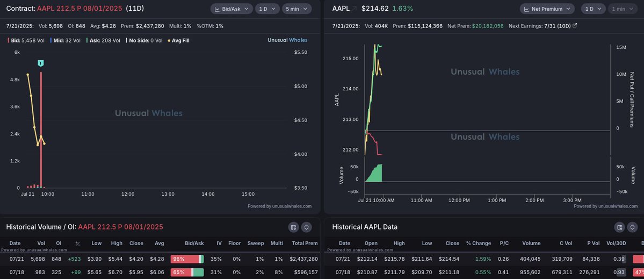Select the +523 OI change value
Viewport: 644px width, 279px height.
pyautogui.click(x=74, y=259)
